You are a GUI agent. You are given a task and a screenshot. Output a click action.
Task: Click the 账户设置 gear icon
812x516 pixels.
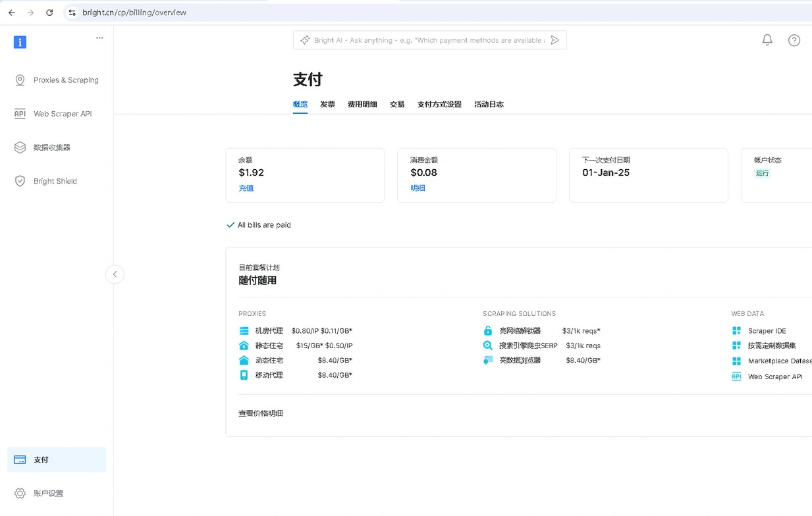pos(20,493)
